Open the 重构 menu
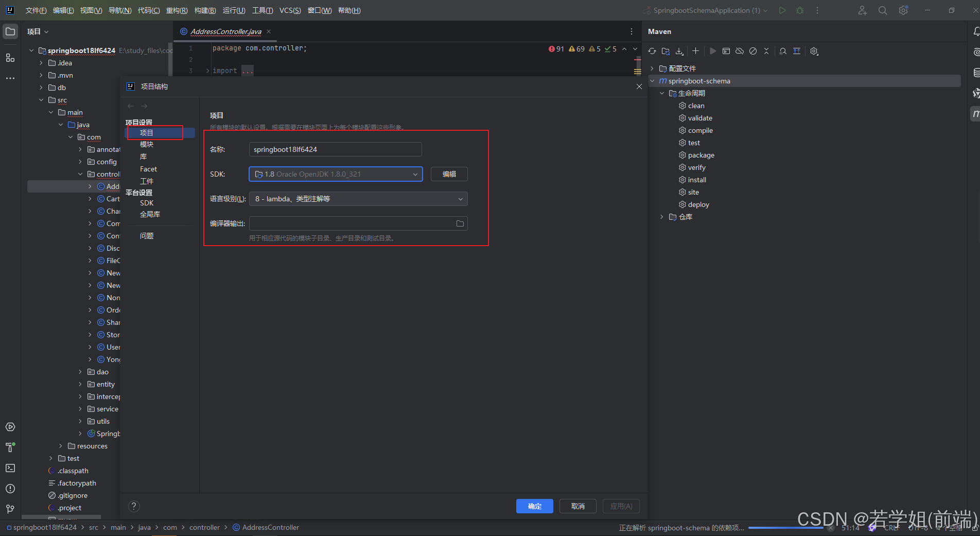980x536 pixels. click(x=177, y=10)
